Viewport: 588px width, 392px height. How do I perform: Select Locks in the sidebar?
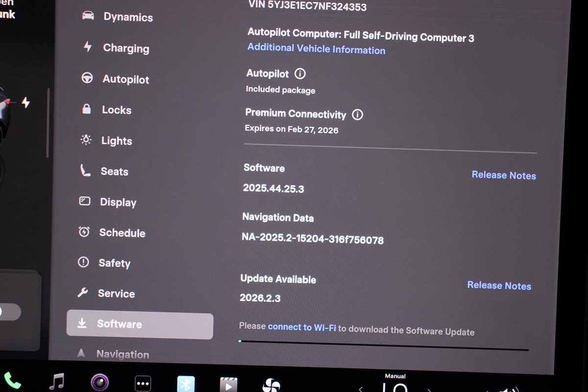tap(116, 110)
